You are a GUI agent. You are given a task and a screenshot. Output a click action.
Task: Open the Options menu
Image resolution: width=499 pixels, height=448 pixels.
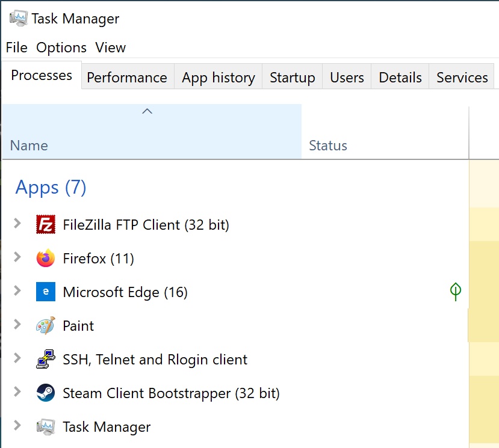click(x=61, y=48)
